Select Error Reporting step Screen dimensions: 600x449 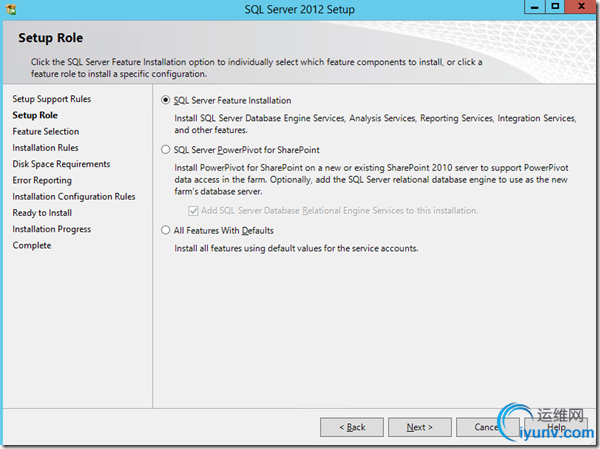(x=42, y=180)
